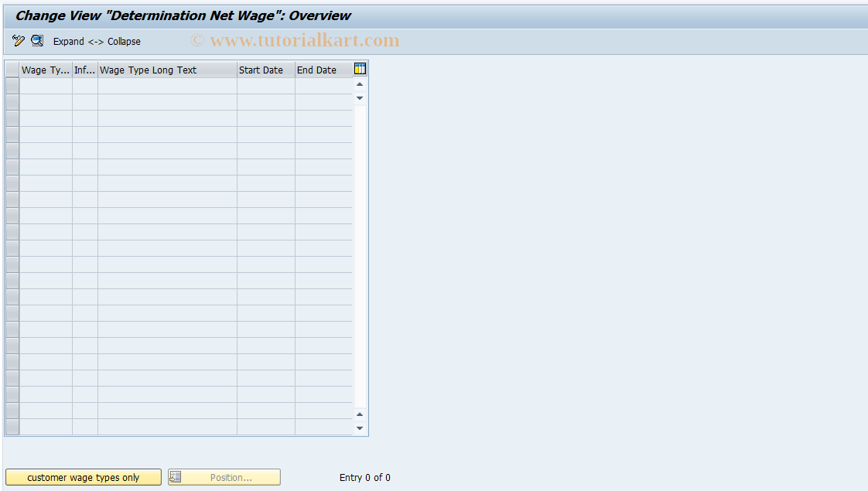
Task: Select the last table row selector
Action: point(12,427)
